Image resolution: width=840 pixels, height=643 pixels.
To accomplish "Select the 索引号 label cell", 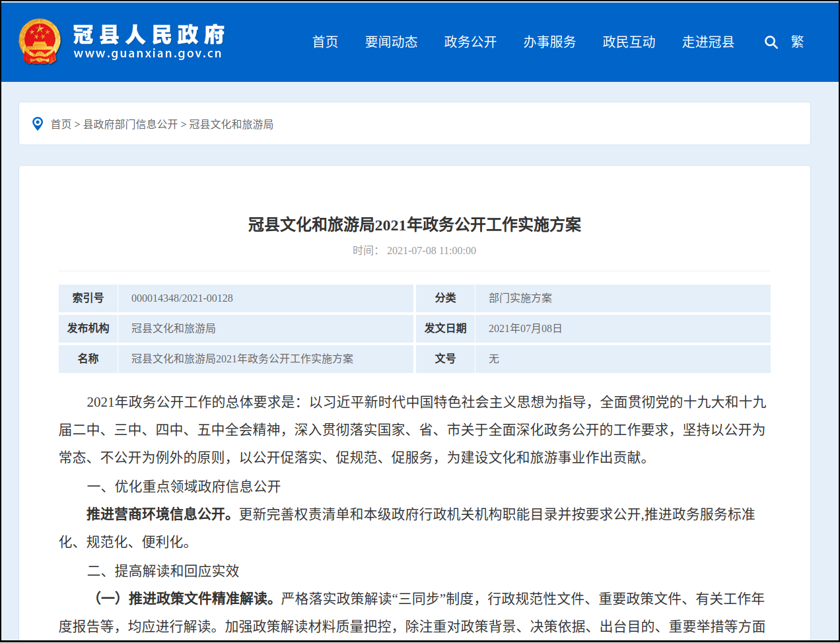I will click(88, 298).
